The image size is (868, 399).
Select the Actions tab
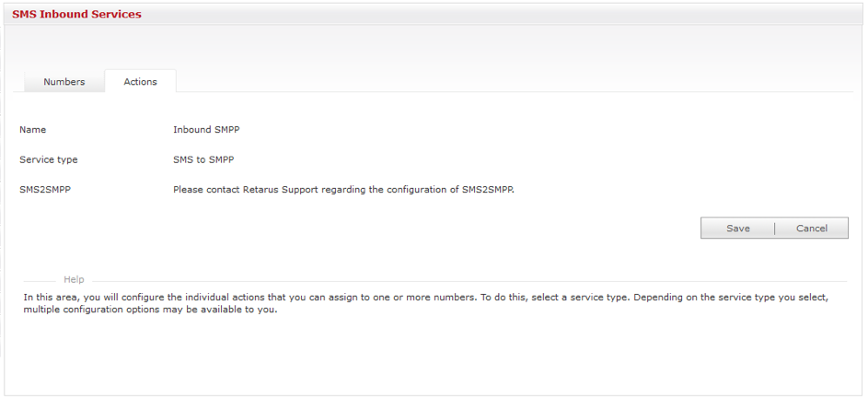coord(140,82)
